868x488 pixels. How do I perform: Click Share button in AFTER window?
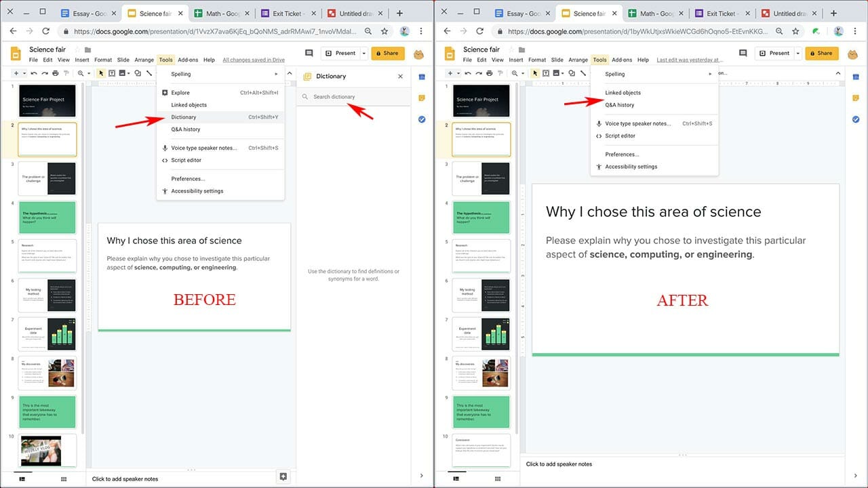822,54
